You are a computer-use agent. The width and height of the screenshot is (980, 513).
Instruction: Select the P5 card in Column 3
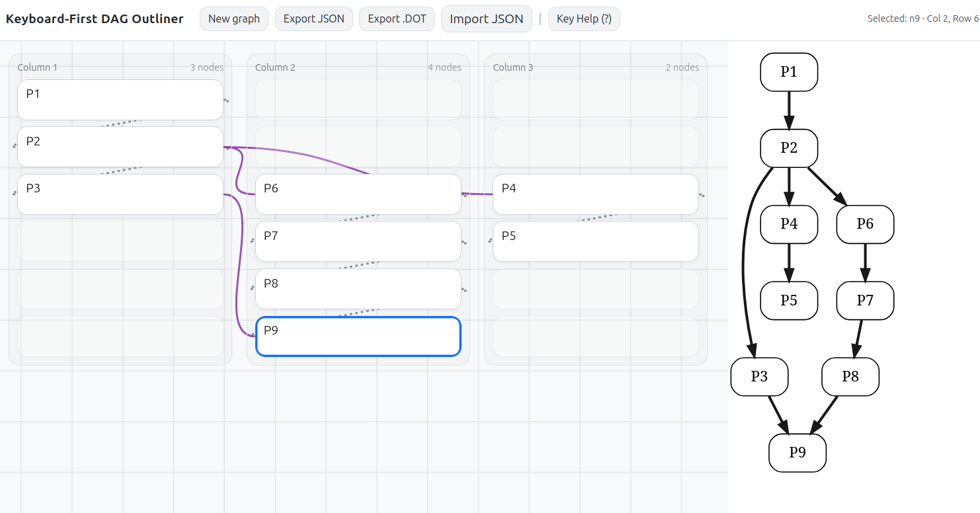[x=595, y=241]
